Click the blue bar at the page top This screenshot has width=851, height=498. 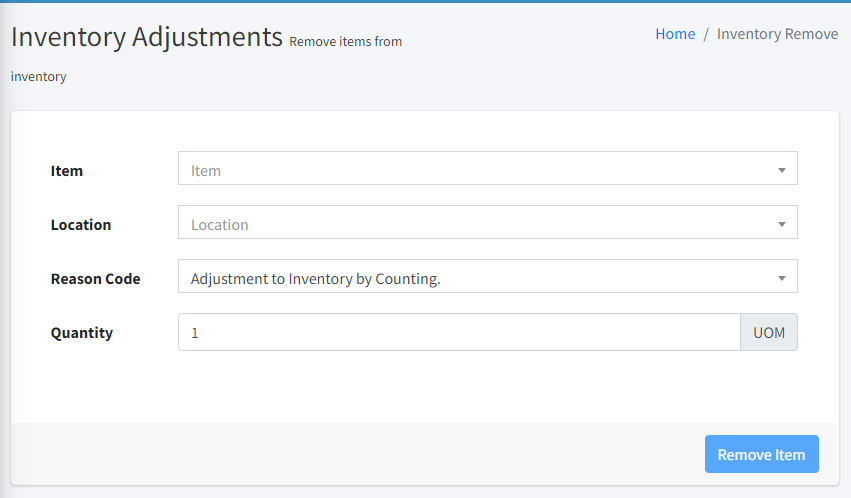(x=425, y=1)
